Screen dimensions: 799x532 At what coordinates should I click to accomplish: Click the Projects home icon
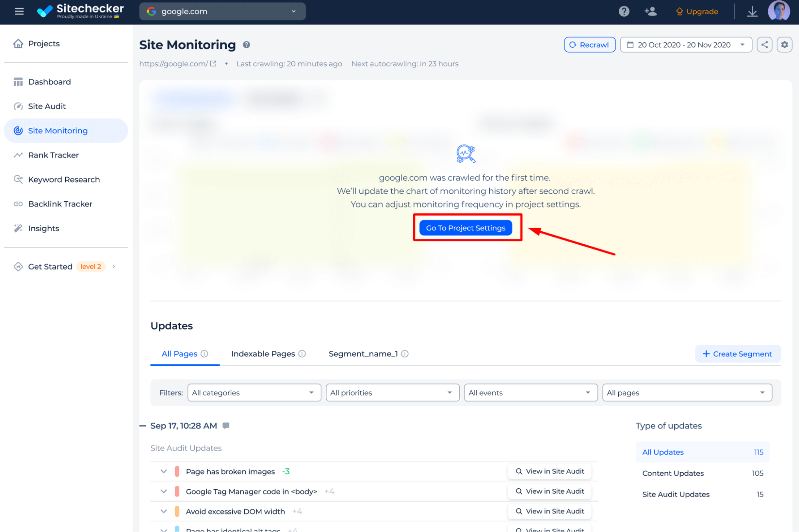pyautogui.click(x=18, y=44)
